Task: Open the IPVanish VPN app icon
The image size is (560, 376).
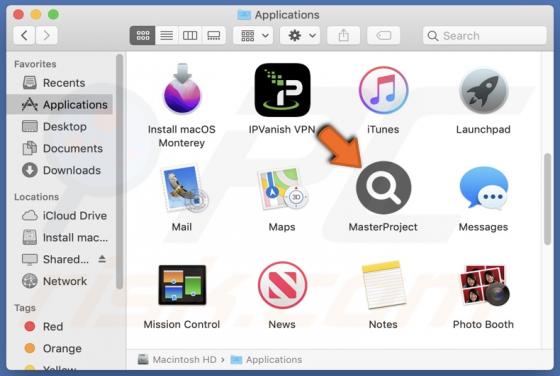Action: (282, 90)
